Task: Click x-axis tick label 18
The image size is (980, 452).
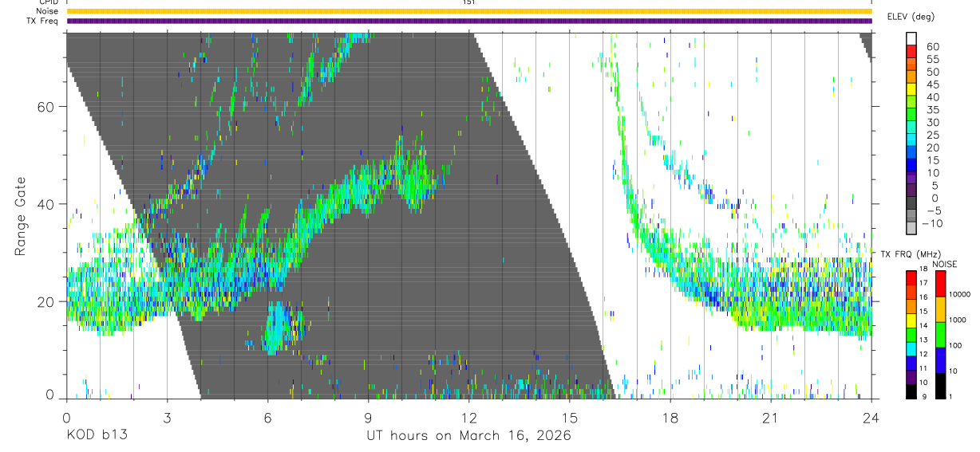Action: (670, 417)
